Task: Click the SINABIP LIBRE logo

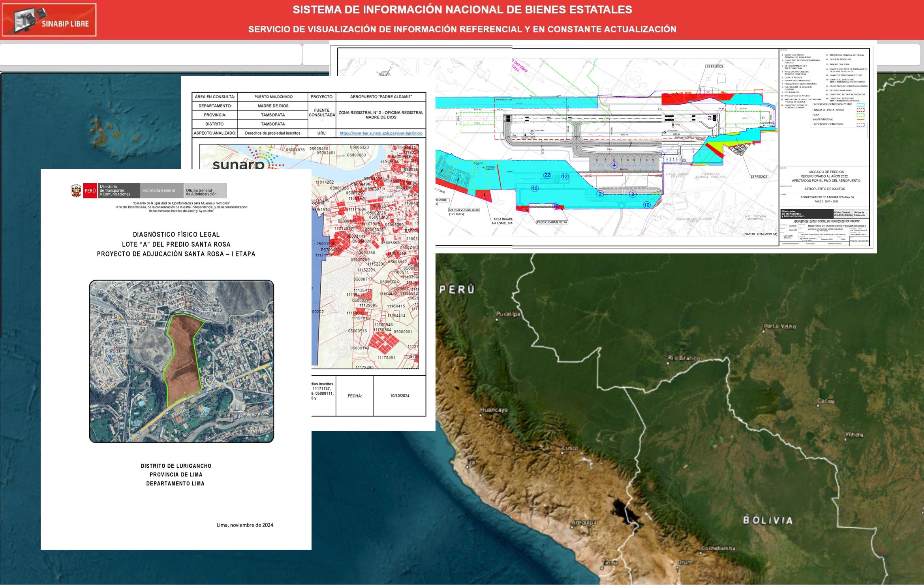Action: pos(49,20)
